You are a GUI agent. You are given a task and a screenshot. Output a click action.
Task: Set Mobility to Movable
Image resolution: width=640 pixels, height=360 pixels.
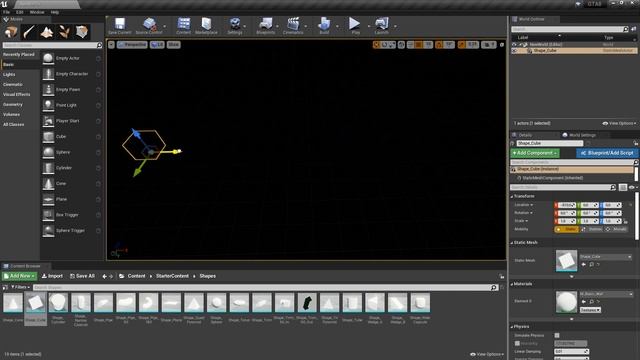click(x=616, y=229)
